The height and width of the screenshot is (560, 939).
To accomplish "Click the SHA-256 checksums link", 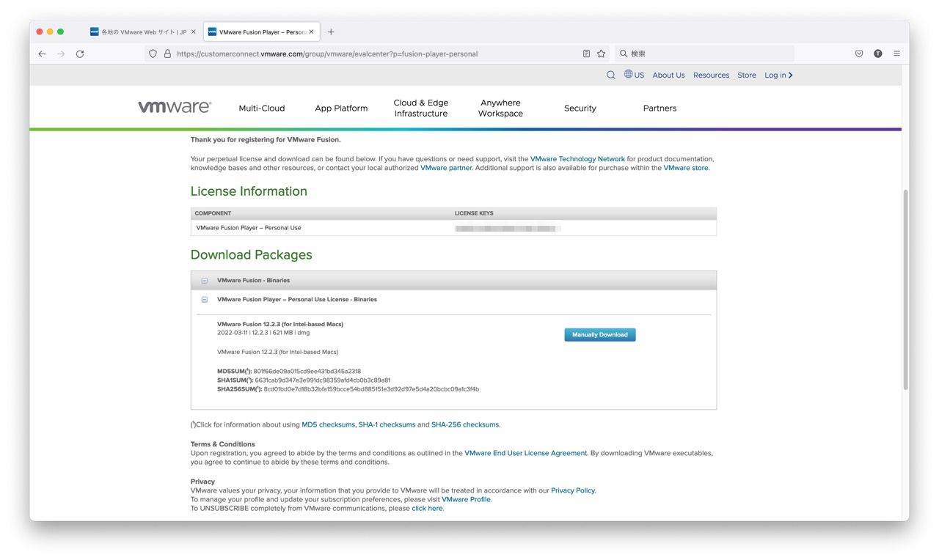I will (465, 424).
